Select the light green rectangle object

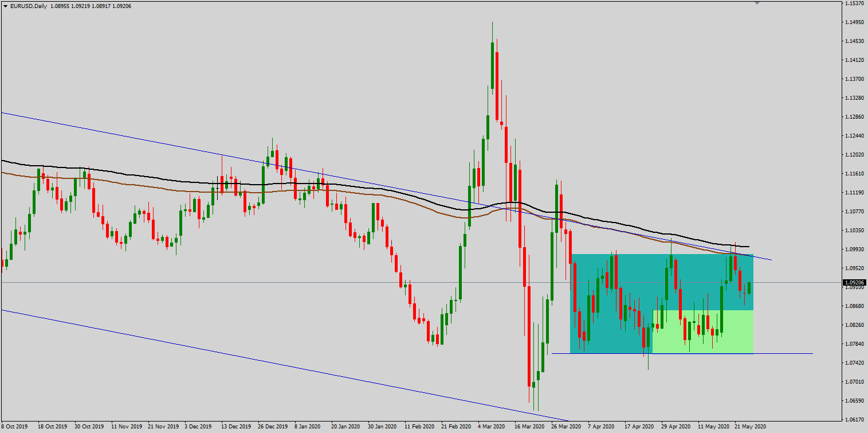(x=702, y=331)
